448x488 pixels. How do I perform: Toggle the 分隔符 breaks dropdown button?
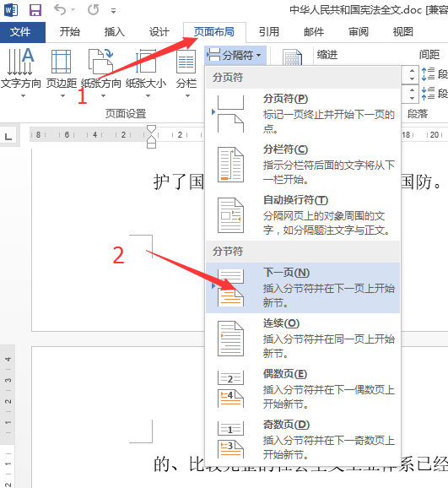[235, 56]
